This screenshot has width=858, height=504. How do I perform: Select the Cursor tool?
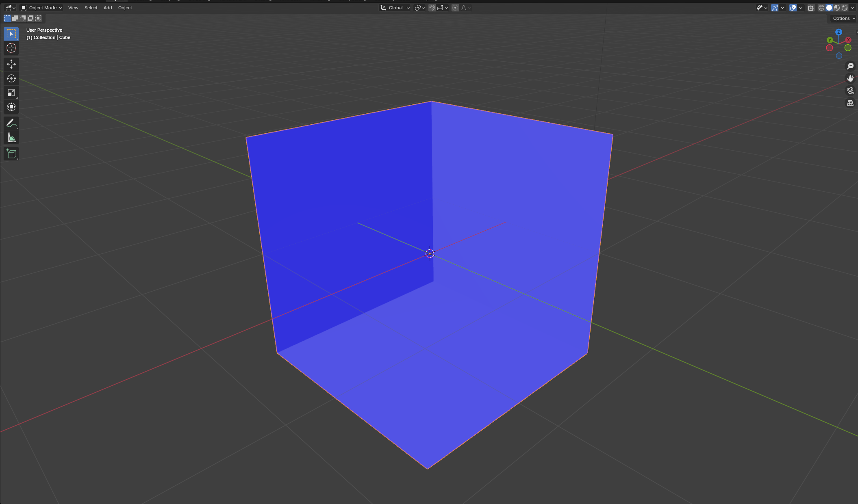pos(11,48)
